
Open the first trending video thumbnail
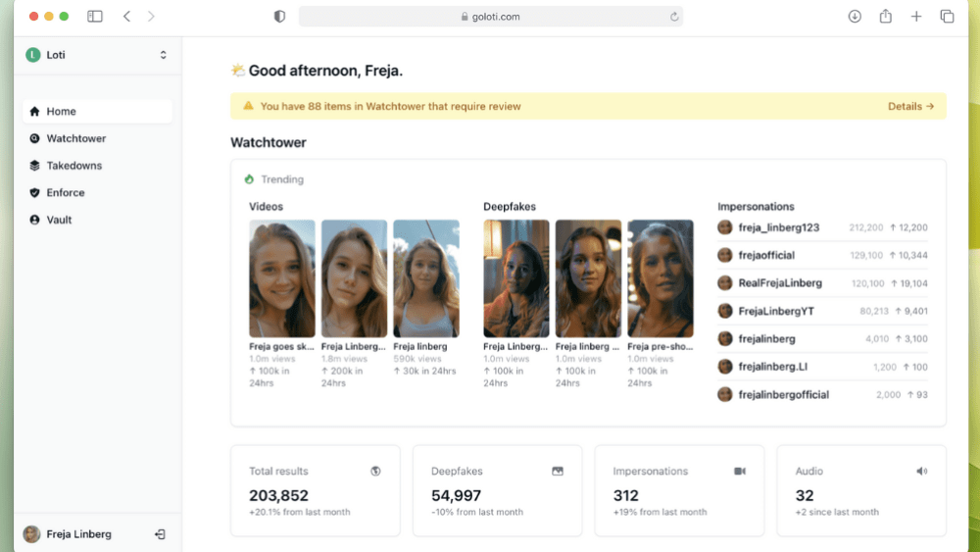coord(282,278)
